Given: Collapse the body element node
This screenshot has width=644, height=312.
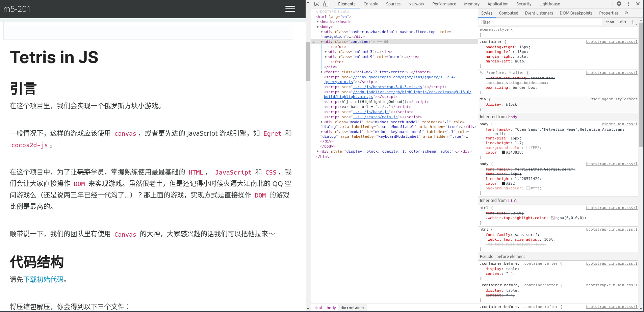Looking at the screenshot, I should [x=318, y=27].
